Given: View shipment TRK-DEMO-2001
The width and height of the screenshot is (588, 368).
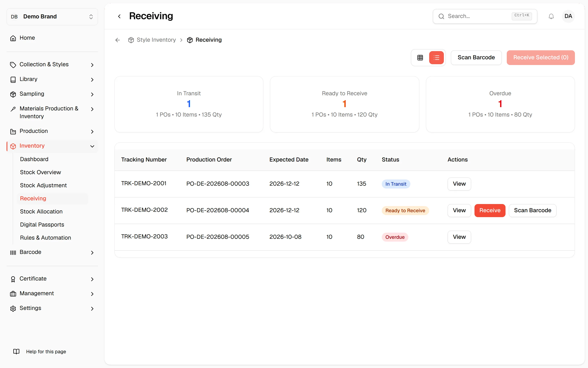Looking at the screenshot, I should click(x=459, y=184).
